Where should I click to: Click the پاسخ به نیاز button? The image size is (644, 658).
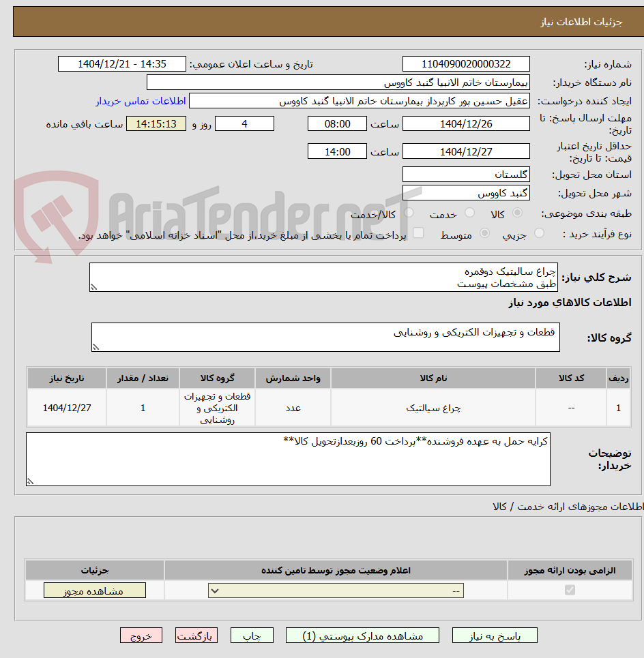pos(495,635)
